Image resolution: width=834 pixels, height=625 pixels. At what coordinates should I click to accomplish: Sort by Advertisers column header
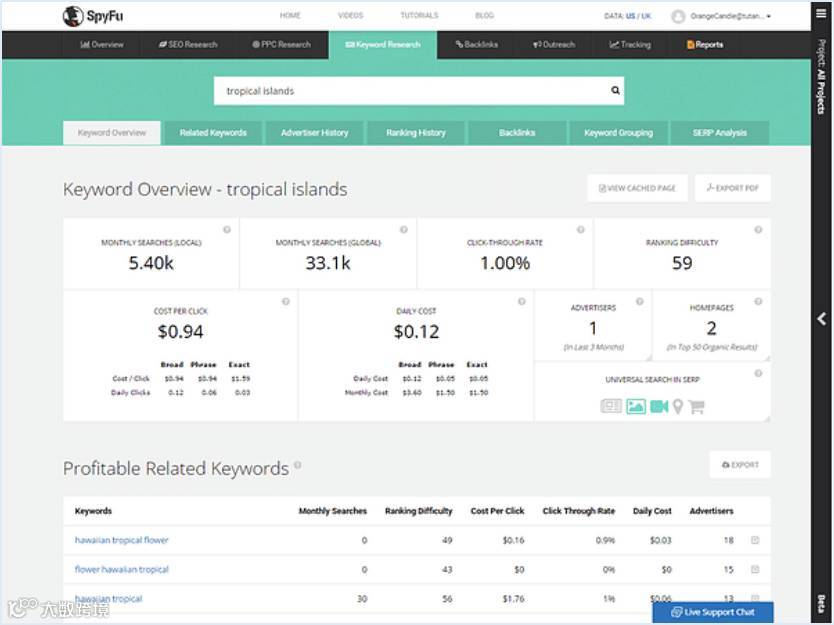(x=711, y=511)
